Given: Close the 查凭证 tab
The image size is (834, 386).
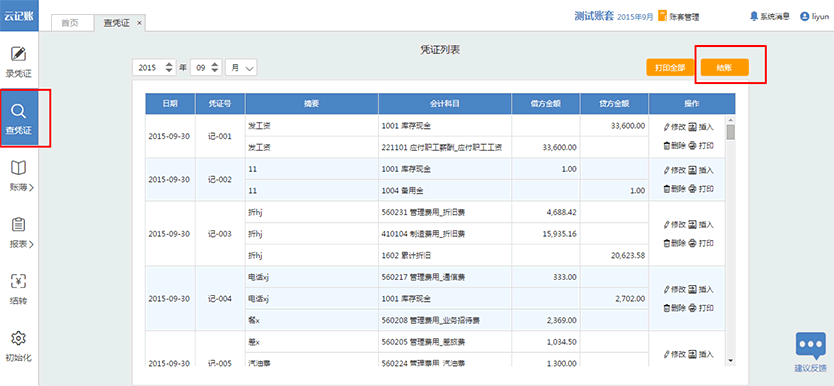Looking at the screenshot, I should click(139, 23).
